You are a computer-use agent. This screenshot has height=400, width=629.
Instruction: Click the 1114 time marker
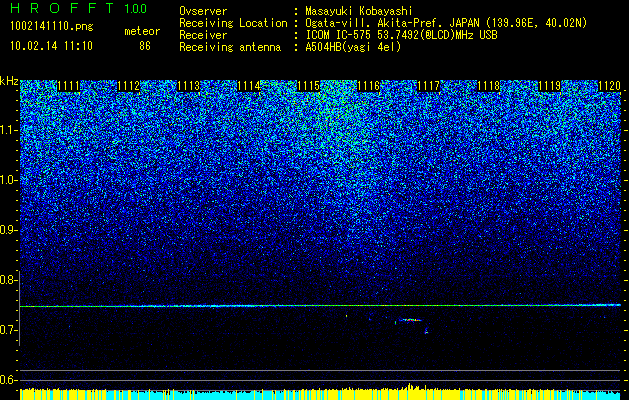point(249,86)
